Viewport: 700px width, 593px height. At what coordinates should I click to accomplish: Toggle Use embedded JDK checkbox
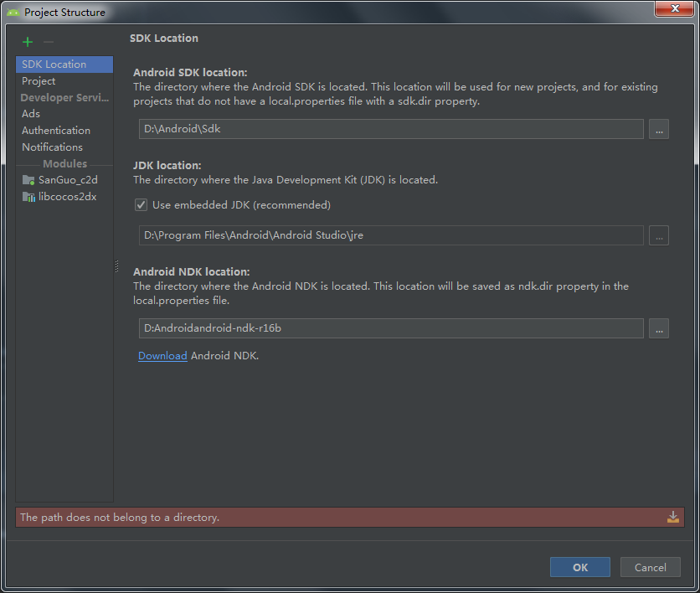pyautogui.click(x=142, y=204)
